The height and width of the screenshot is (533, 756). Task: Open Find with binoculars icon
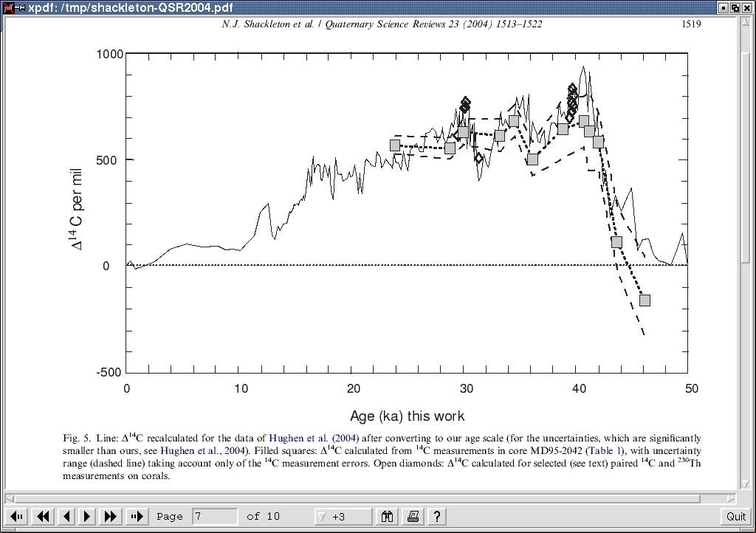(x=387, y=517)
